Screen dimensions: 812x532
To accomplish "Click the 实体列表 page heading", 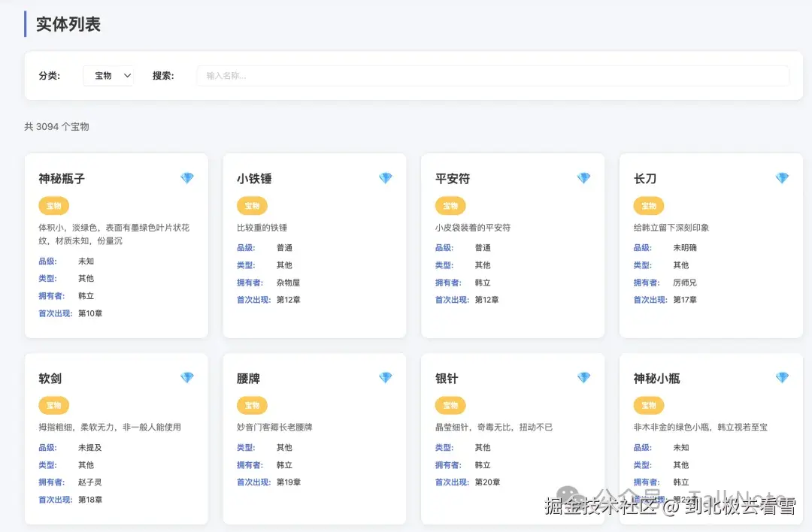I will 68,24.
